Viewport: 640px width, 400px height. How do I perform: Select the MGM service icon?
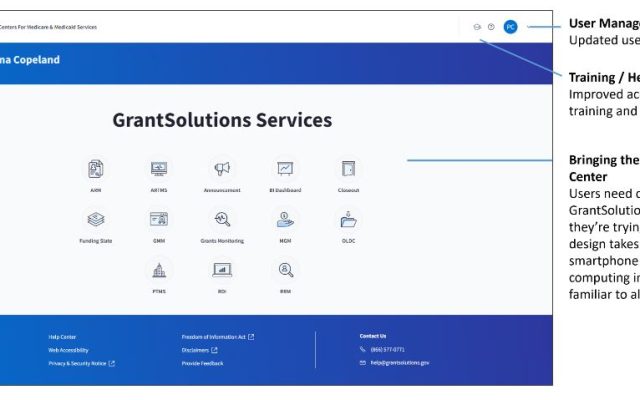(x=285, y=219)
